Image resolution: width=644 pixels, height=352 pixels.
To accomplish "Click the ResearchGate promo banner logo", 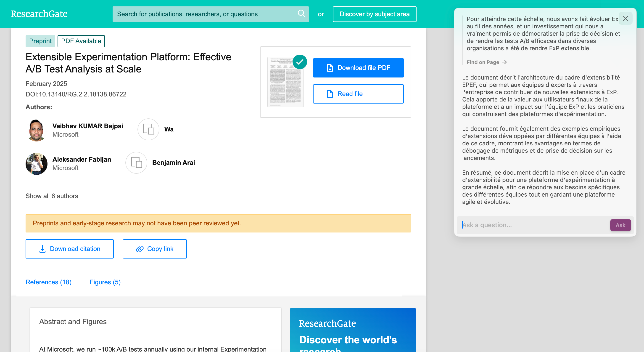I will (327, 323).
